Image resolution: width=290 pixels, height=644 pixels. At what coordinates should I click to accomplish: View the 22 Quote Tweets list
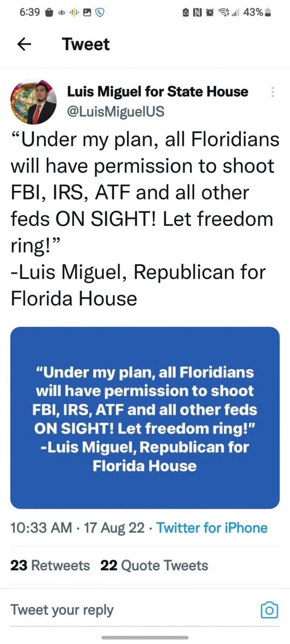154,566
